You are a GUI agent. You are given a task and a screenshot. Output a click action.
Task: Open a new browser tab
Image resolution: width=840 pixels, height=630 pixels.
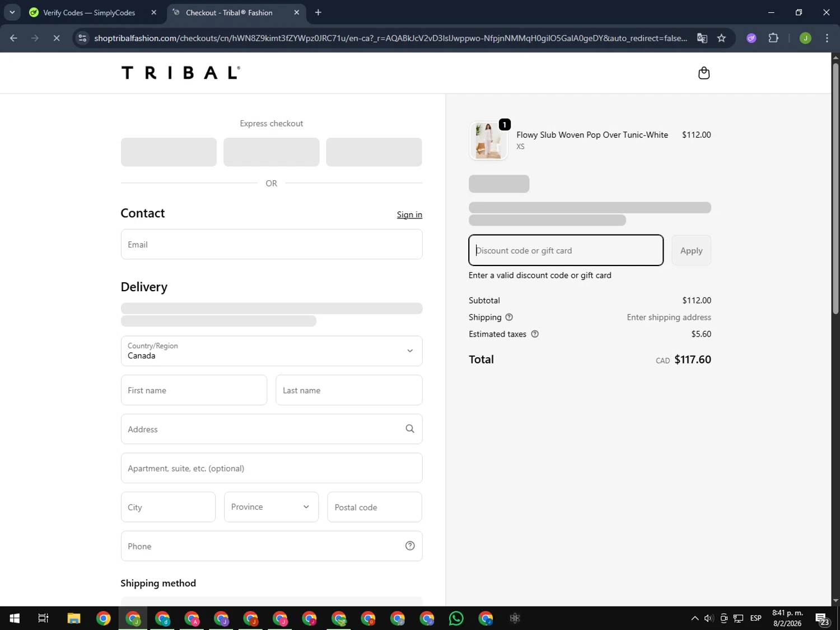coord(318,12)
